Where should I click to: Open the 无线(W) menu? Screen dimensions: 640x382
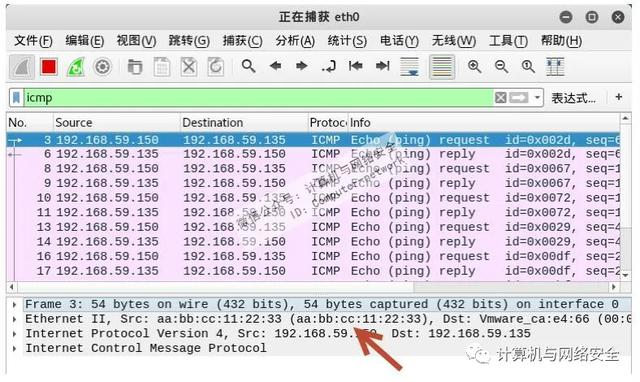point(453,41)
